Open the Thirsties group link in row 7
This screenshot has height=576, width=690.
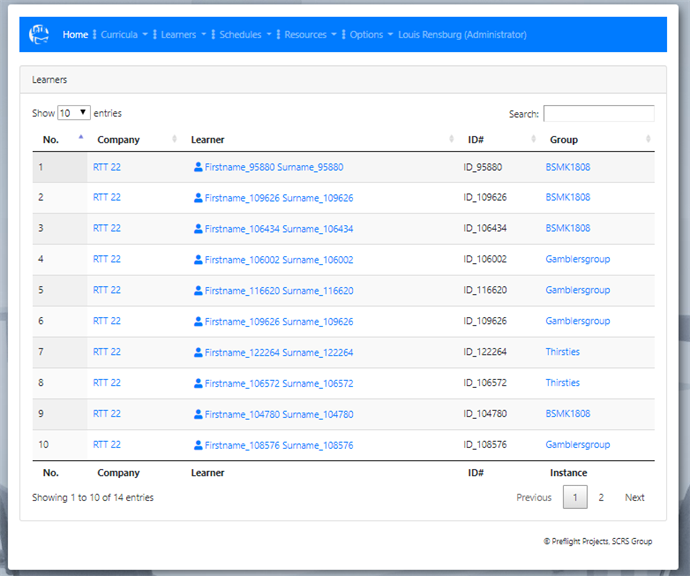click(562, 352)
